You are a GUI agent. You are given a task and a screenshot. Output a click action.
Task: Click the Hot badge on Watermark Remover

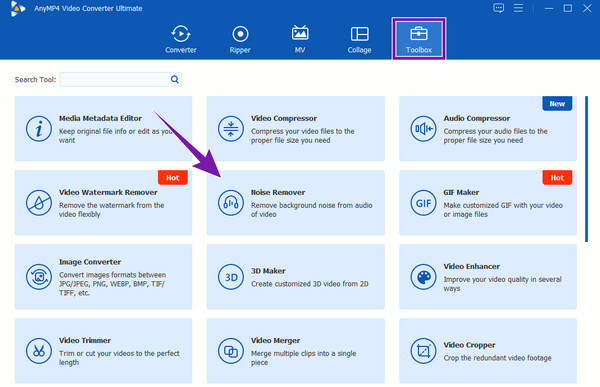[x=173, y=178]
